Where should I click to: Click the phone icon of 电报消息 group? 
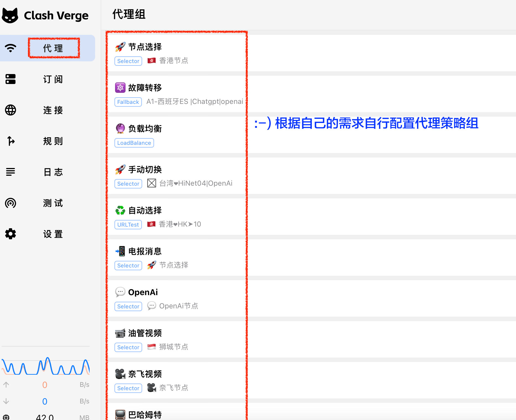pos(120,251)
